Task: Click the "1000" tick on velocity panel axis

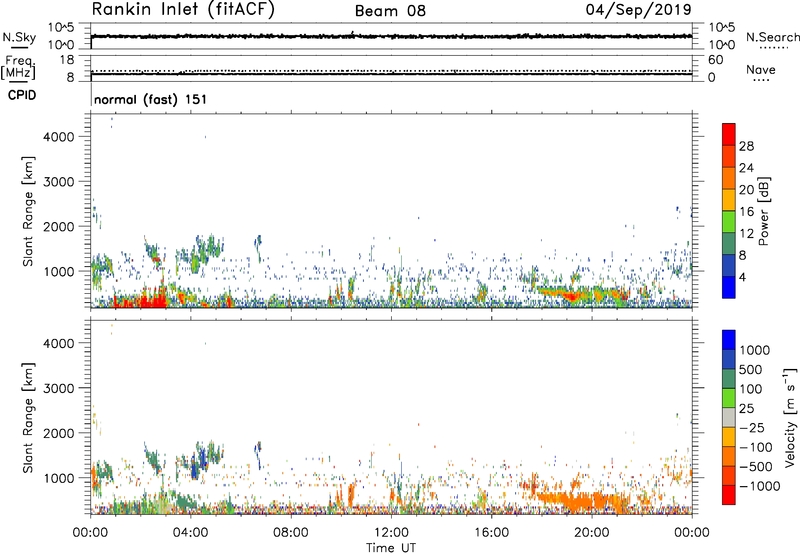Action: pyautogui.click(x=59, y=478)
